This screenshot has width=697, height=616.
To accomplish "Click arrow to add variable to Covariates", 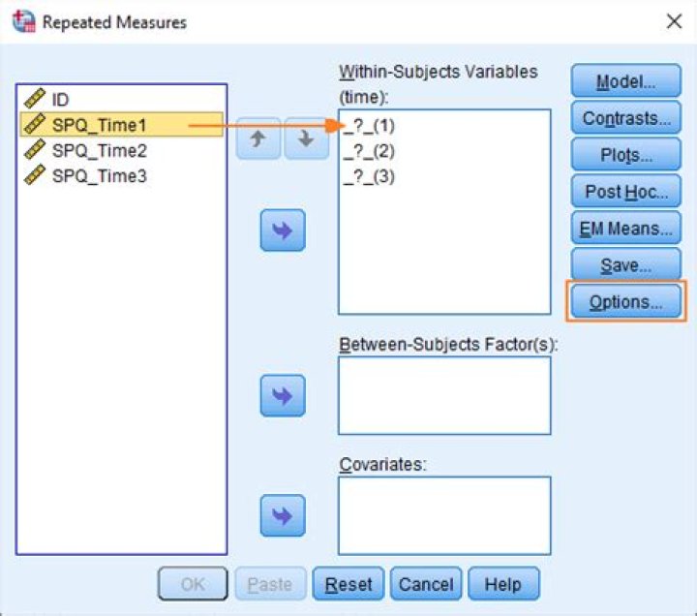I will [283, 515].
